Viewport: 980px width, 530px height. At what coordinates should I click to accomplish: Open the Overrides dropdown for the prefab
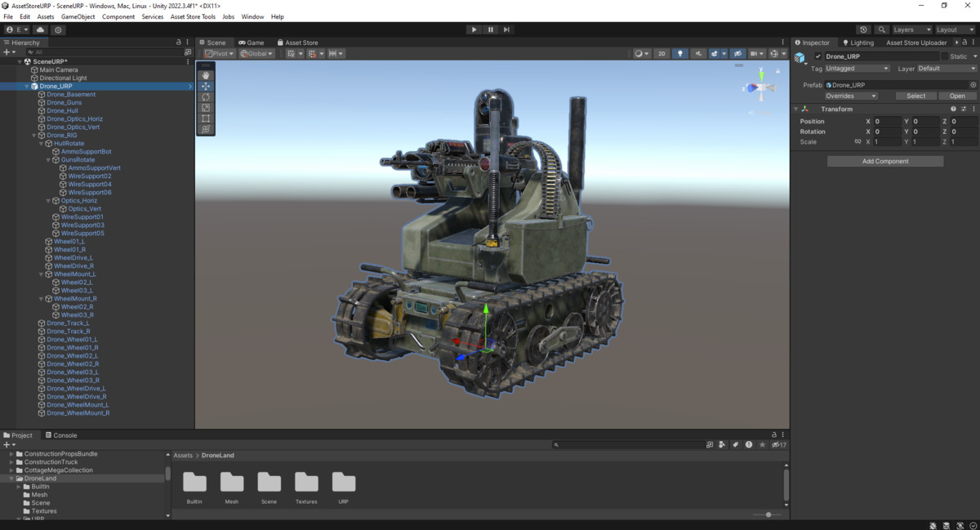coord(851,96)
